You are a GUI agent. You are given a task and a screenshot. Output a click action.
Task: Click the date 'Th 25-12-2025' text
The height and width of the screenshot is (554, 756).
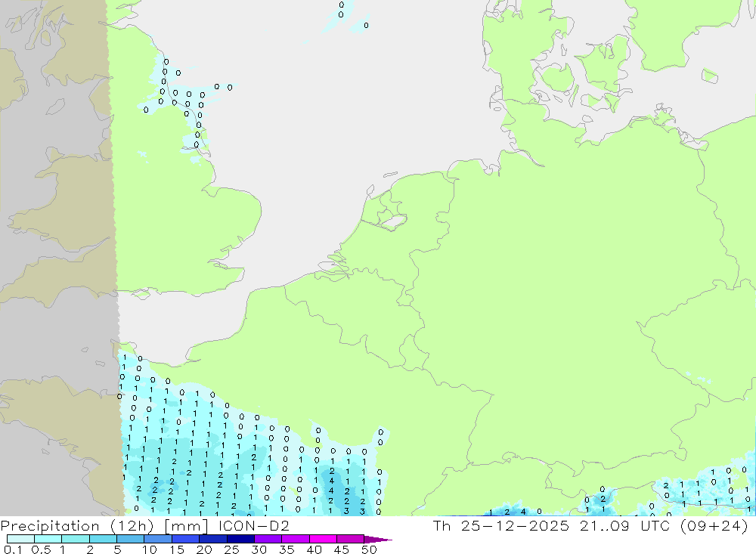[501, 525]
